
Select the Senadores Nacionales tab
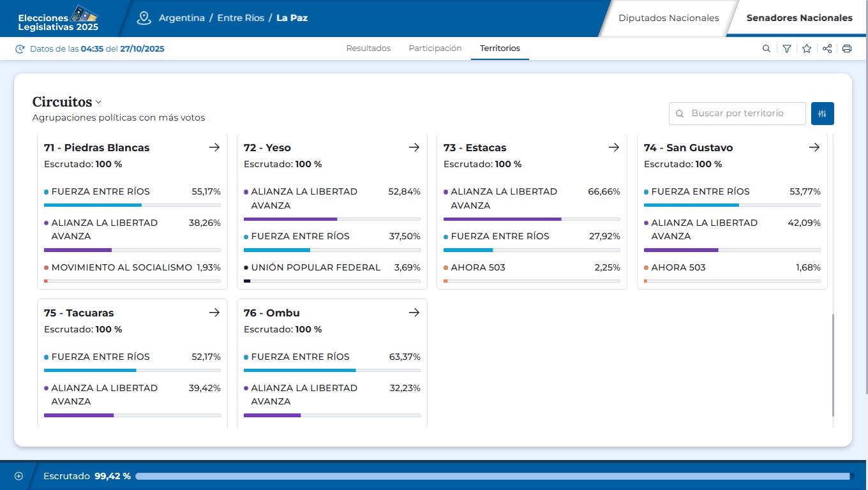799,18
